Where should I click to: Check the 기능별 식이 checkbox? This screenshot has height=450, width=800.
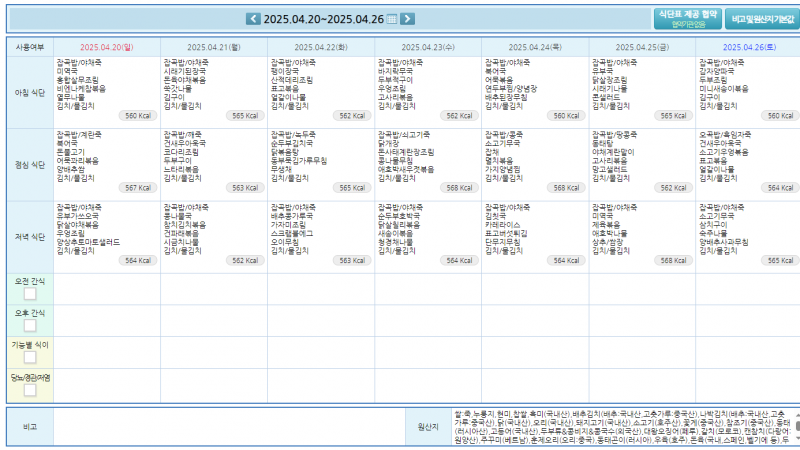pyautogui.click(x=30, y=357)
